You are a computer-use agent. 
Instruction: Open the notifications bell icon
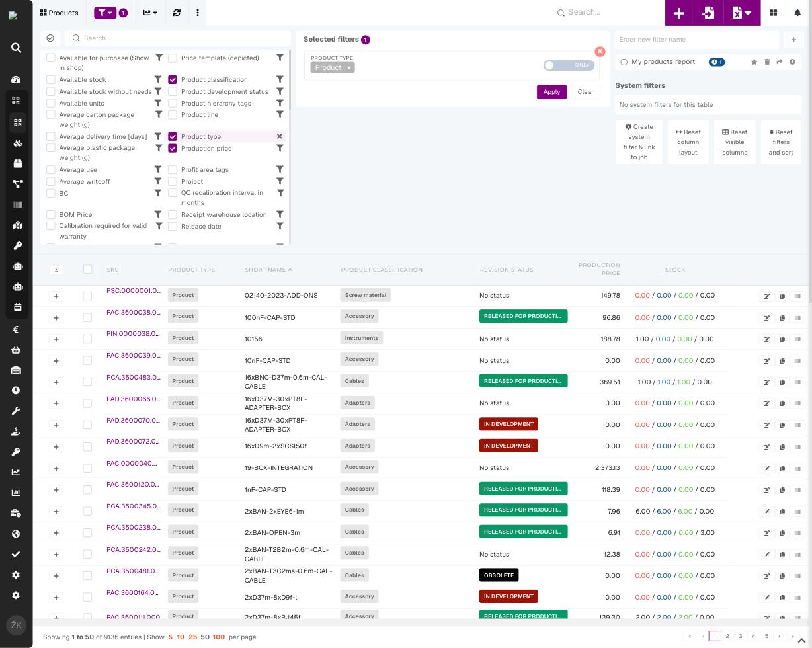coord(797,13)
